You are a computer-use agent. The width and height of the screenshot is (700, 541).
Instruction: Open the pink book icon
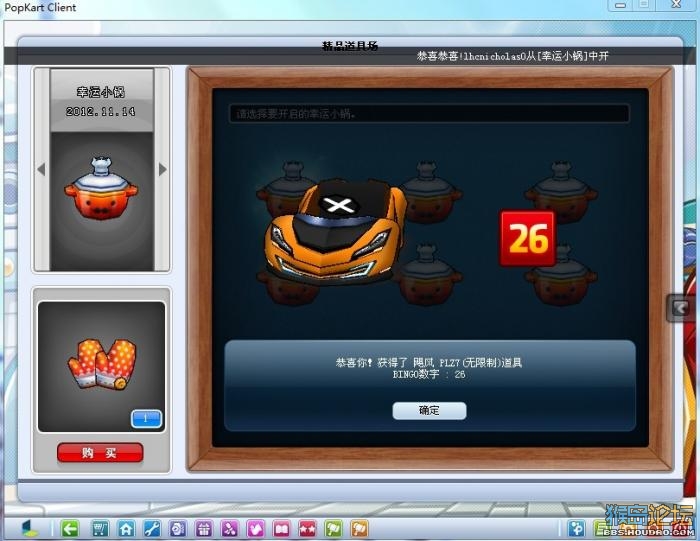[x=281, y=529]
